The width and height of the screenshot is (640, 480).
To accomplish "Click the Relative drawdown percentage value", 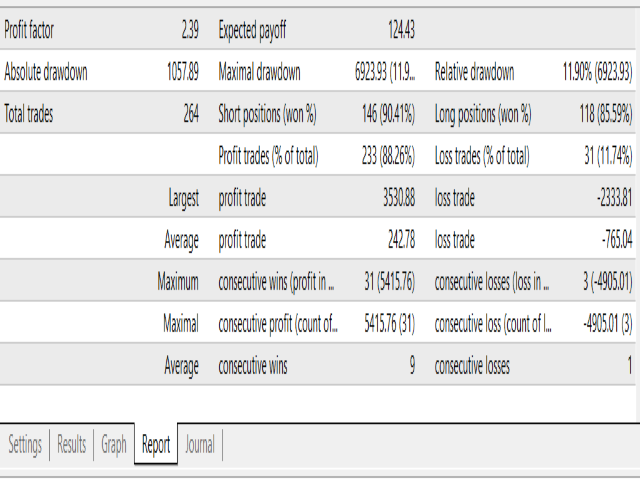I will coord(597,72).
